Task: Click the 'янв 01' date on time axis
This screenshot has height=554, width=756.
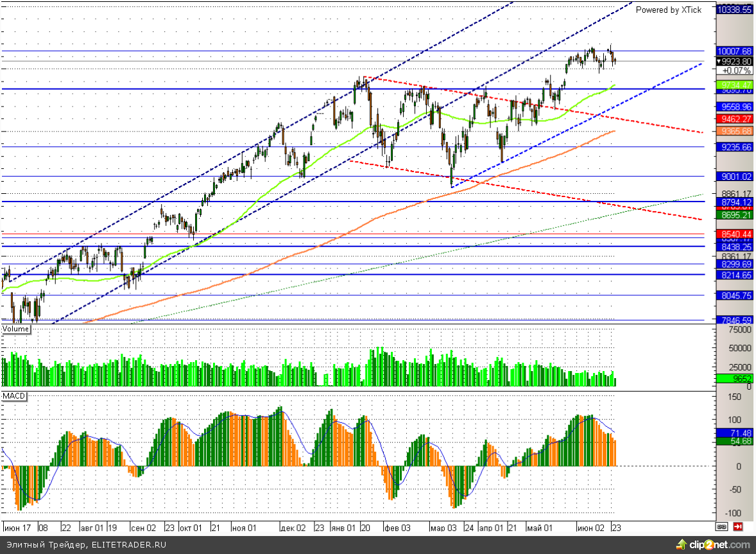Action: point(343,528)
